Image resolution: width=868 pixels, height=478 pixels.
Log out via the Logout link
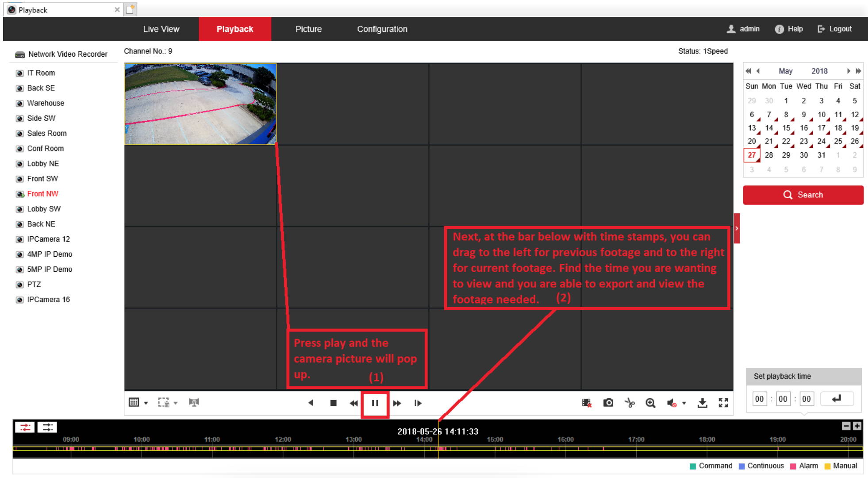(x=834, y=29)
